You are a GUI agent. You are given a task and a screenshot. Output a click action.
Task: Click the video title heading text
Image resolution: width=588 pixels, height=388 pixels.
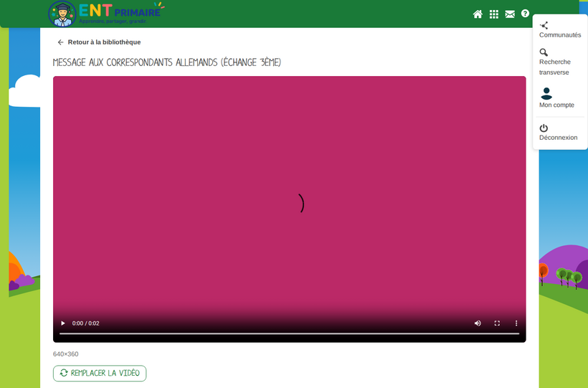167,62
